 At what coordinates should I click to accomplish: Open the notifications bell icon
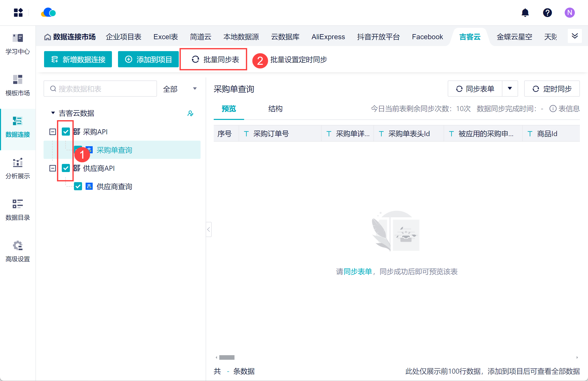(x=525, y=12)
